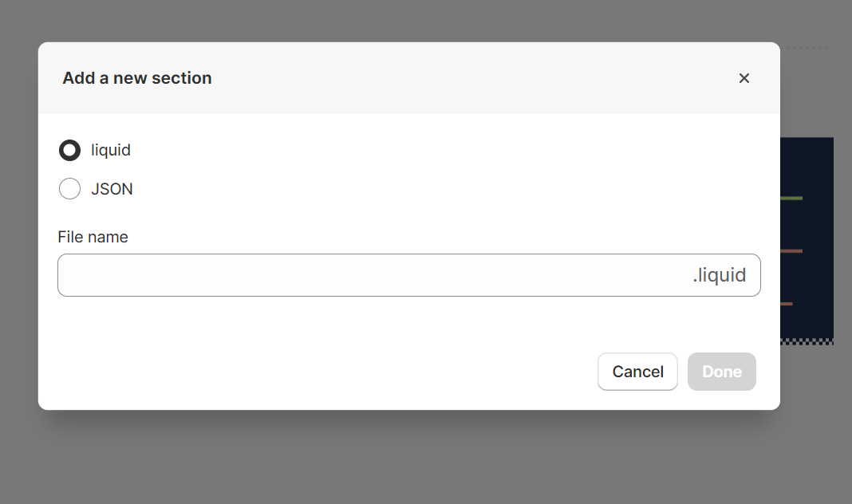
Task: Choose the JSON radio button
Action: pyautogui.click(x=70, y=189)
